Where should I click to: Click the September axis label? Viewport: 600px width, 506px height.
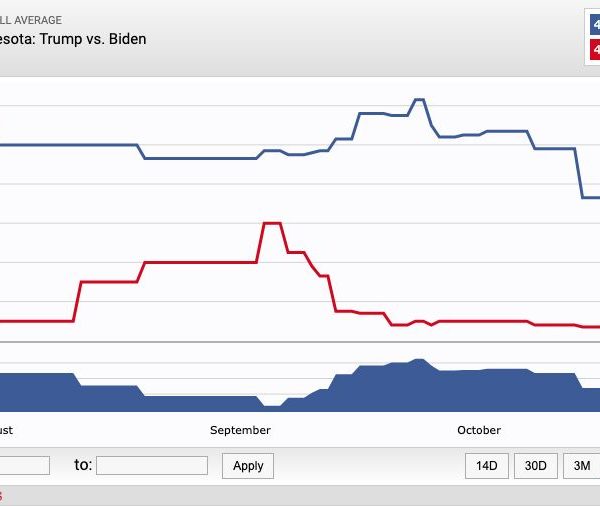pyautogui.click(x=240, y=430)
